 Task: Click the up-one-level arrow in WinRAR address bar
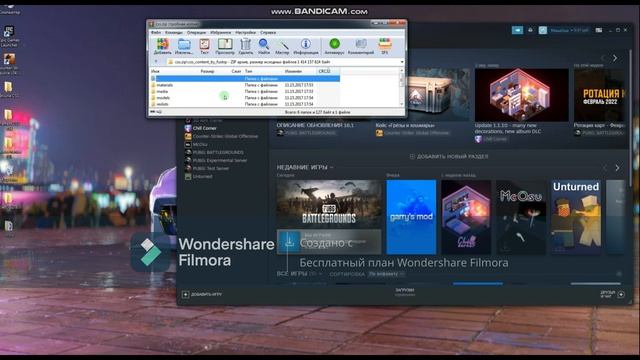[x=156, y=62]
